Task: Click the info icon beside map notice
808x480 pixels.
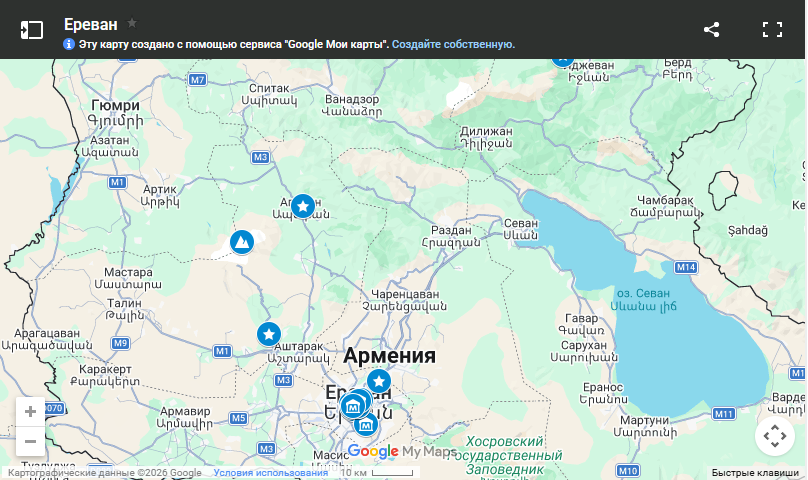Action: coord(69,44)
